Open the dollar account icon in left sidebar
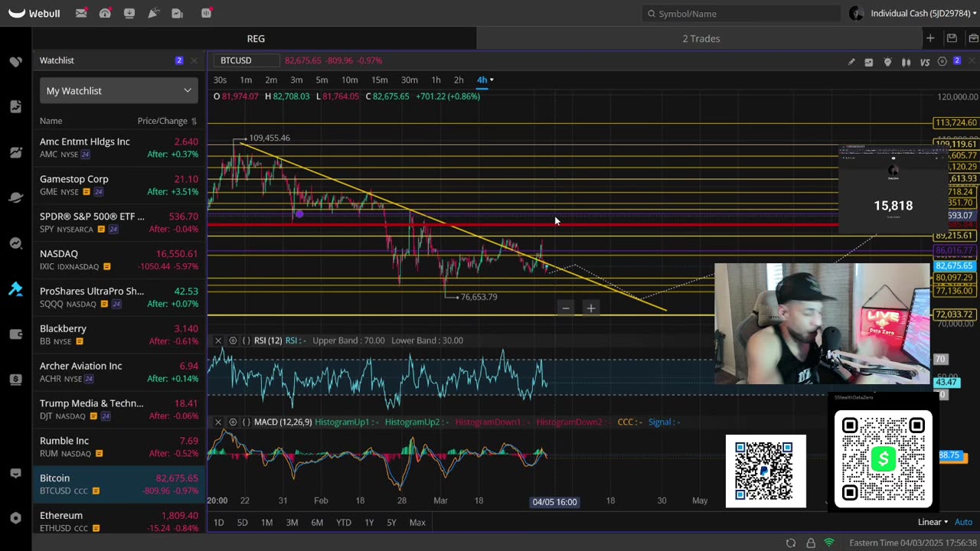The height and width of the screenshot is (551, 980). tap(15, 380)
